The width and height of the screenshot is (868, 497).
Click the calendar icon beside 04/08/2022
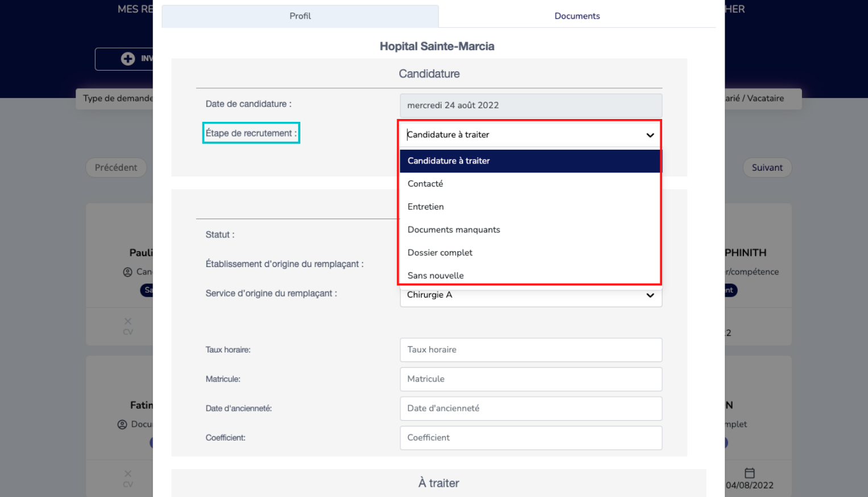point(749,473)
